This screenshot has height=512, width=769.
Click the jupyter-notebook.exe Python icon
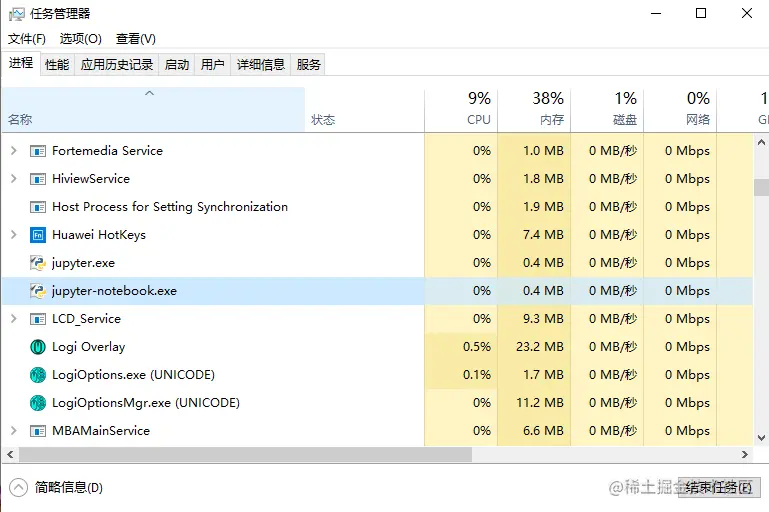click(38, 291)
